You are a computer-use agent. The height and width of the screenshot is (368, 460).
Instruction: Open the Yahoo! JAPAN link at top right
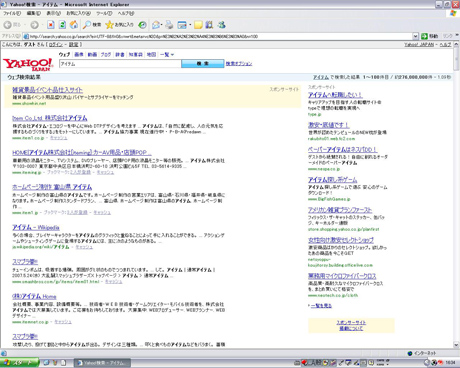click(x=419, y=44)
